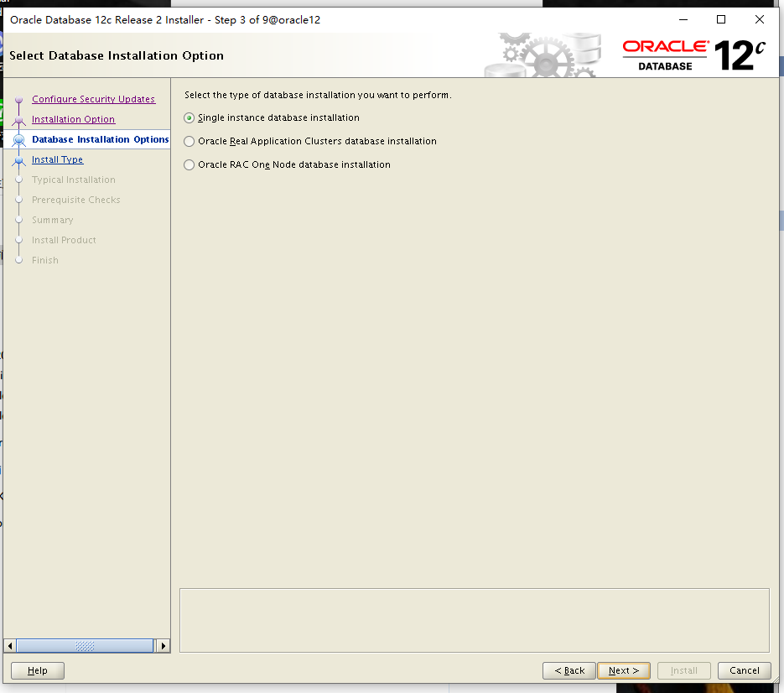Image resolution: width=784 pixels, height=693 pixels.
Task: Cancel the Oracle installer
Action: 744,670
